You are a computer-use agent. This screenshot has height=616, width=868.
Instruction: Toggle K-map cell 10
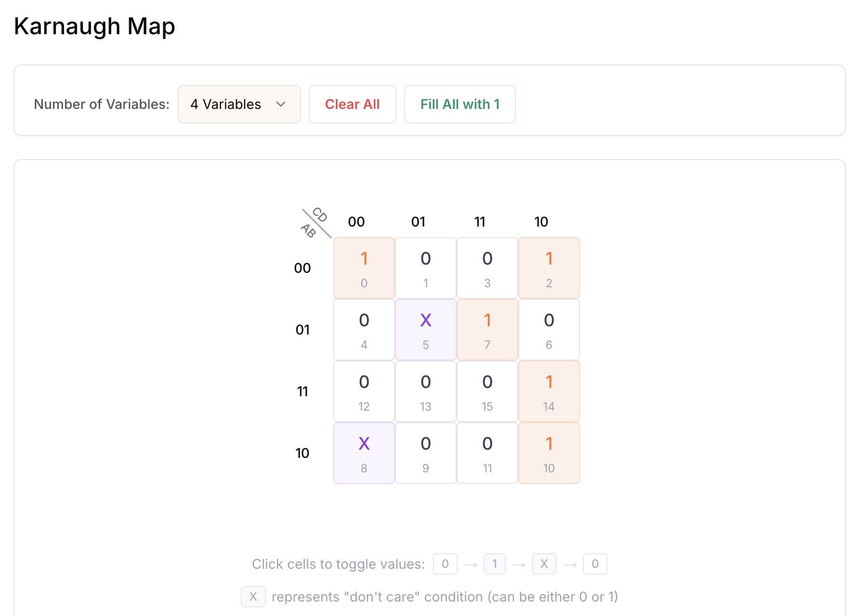point(549,453)
